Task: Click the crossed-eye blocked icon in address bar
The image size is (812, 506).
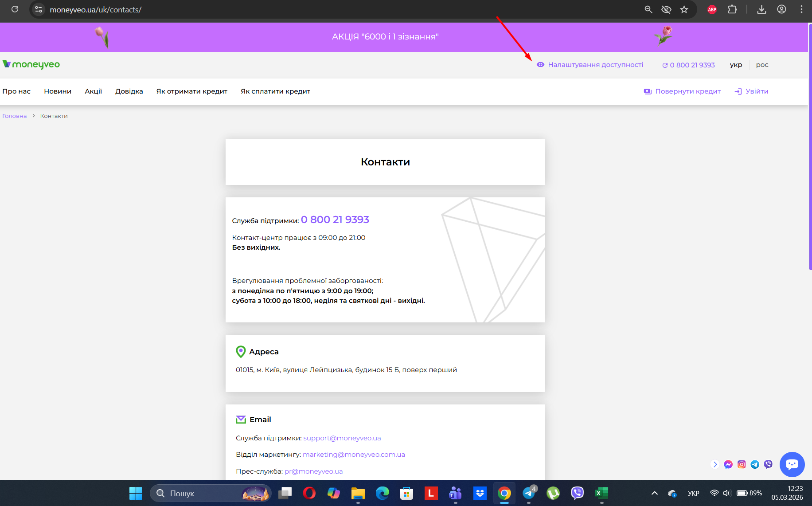Action: [x=666, y=9]
